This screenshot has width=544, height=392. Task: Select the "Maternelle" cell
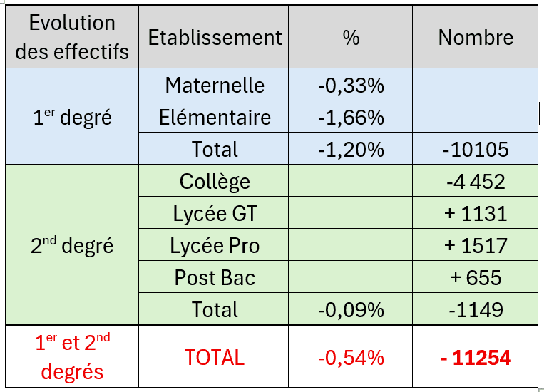click(x=215, y=86)
